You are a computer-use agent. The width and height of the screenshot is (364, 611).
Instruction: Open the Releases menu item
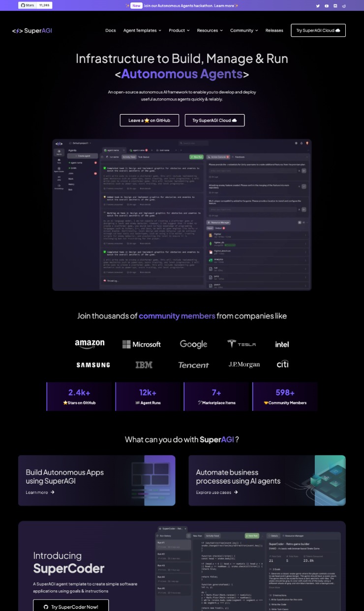coord(274,31)
